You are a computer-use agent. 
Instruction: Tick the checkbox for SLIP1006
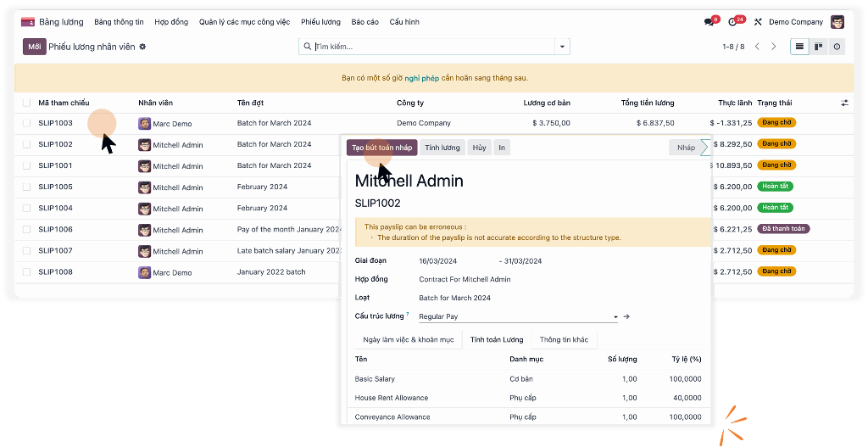coord(26,229)
